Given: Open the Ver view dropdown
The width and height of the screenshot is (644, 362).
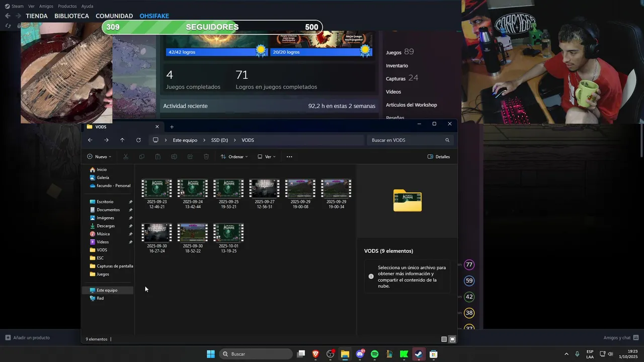Looking at the screenshot, I should (266, 157).
